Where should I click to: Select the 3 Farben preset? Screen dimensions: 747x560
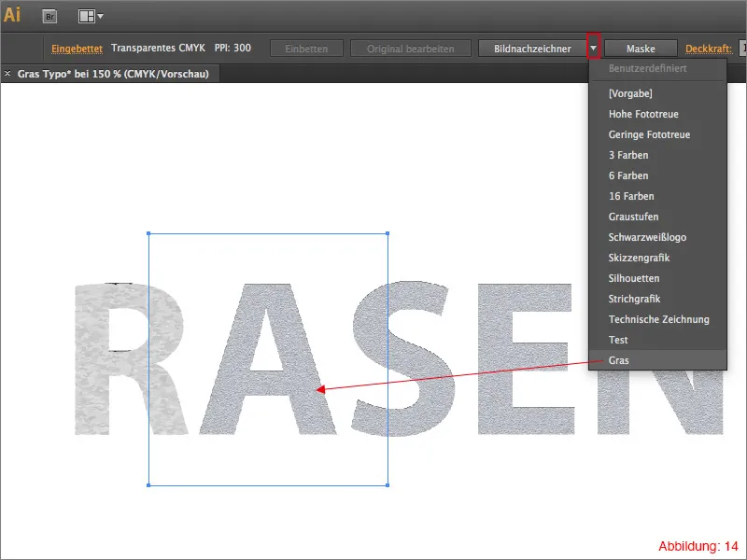[x=658, y=155]
